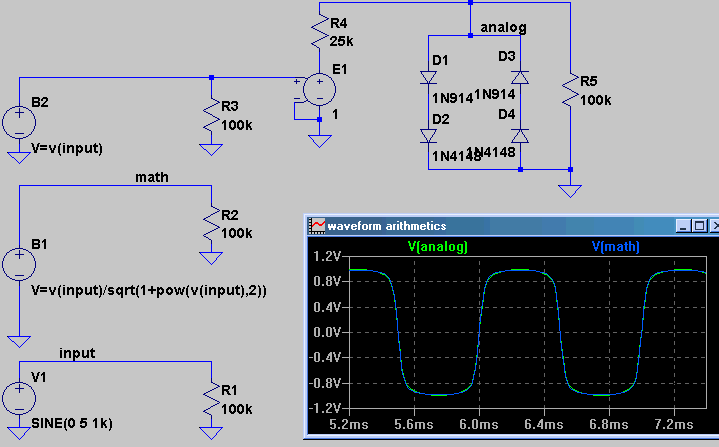The width and height of the screenshot is (719, 447).
Task: Click the R4 reference designator label
Action: 339,23
